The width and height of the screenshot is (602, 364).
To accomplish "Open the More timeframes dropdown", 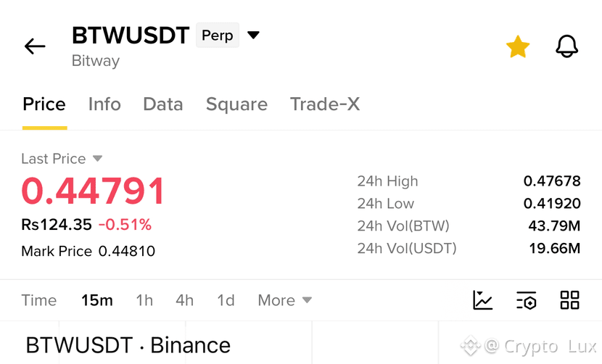I will coord(285,300).
